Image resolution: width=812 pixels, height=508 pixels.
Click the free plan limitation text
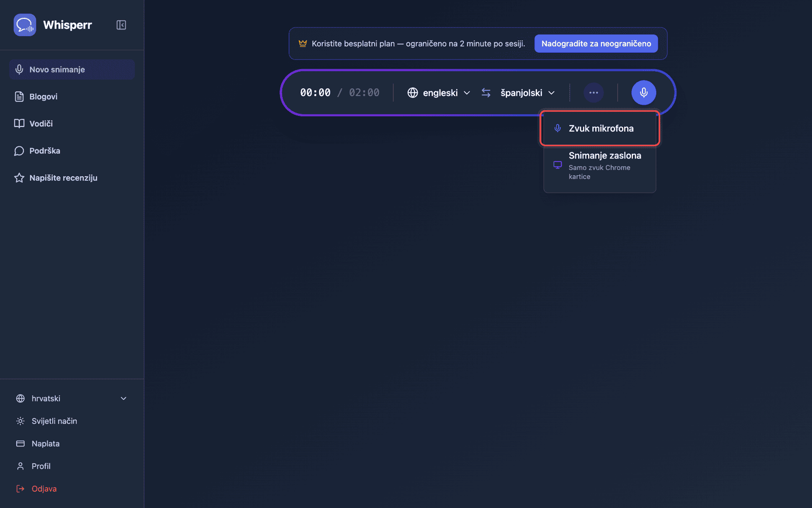coord(418,44)
